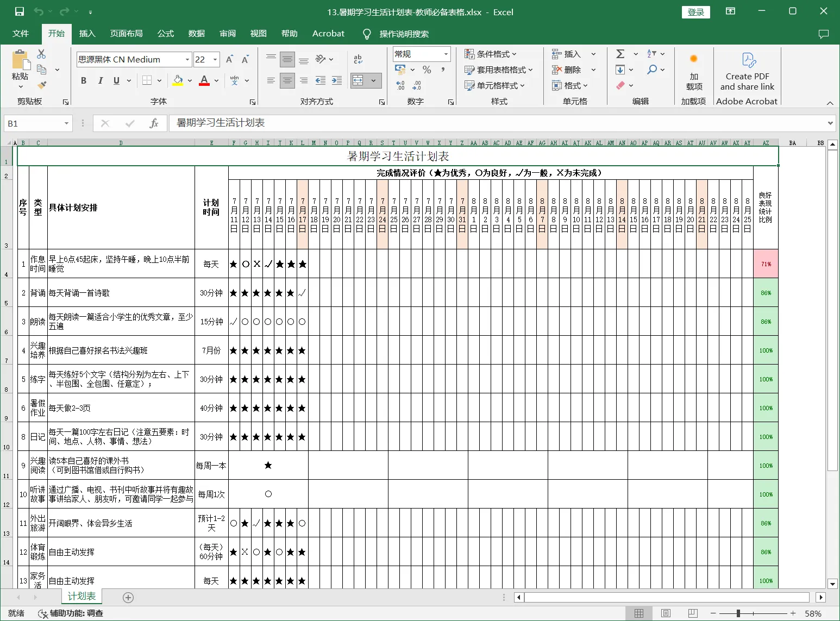The width and height of the screenshot is (840, 621).
Task: Click the zoom slider handle
Action: click(x=738, y=613)
